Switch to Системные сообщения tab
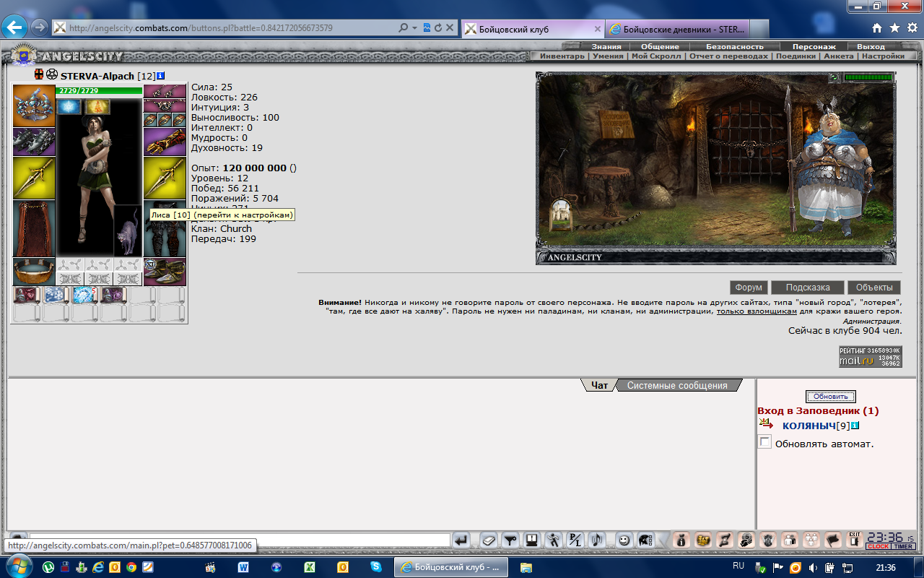 click(677, 386)
